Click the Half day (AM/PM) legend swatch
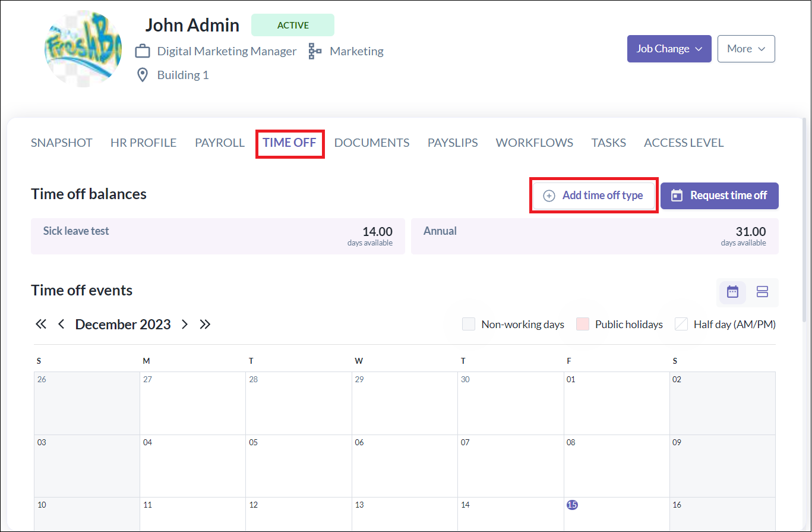 click(681, 325)
